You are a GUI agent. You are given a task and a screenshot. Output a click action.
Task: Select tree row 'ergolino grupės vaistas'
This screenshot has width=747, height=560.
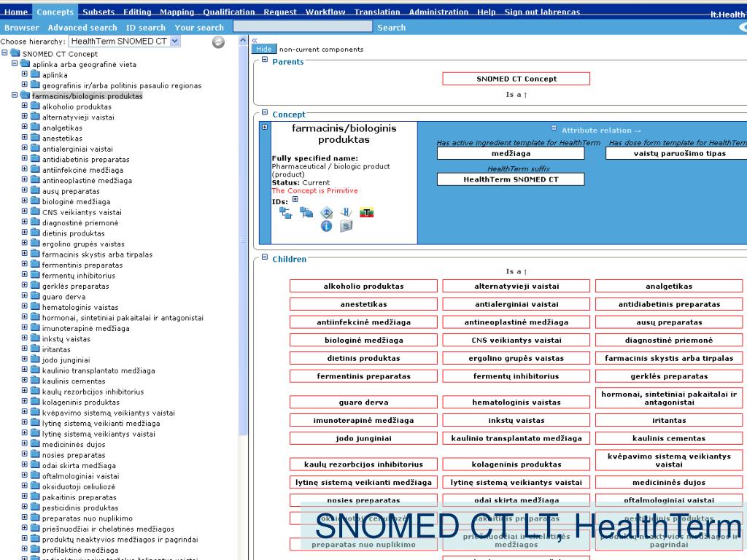(83, 244)
